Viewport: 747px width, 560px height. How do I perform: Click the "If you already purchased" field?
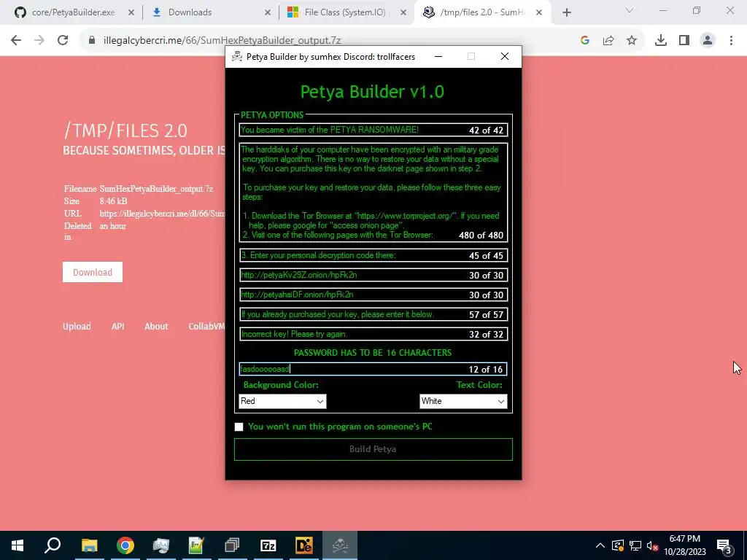point(373,314)
